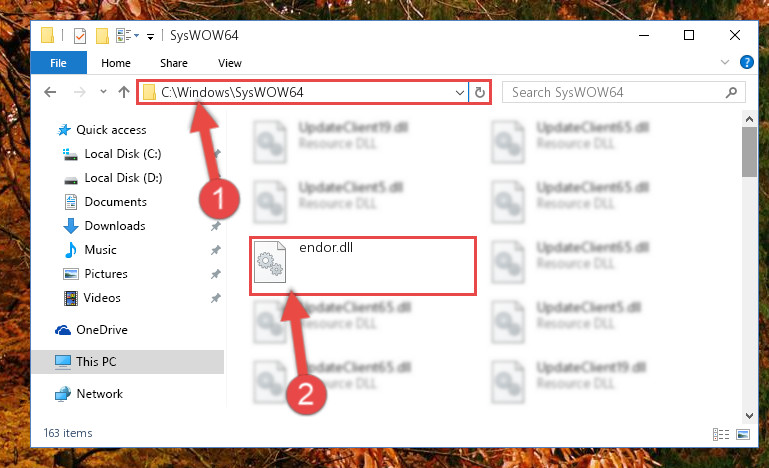Switch to details view button
This screenshot has height=468, width=769.
(x=720, y=434)
